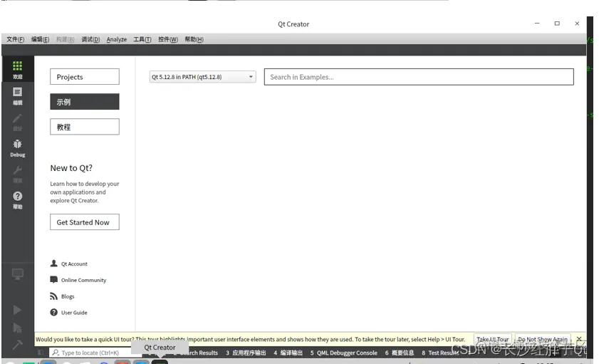Image resolution: width=599 pixels, height=364 pixels.
Task: Click the Qt Creator taskbar tooltip
Action: coord(160,347)
